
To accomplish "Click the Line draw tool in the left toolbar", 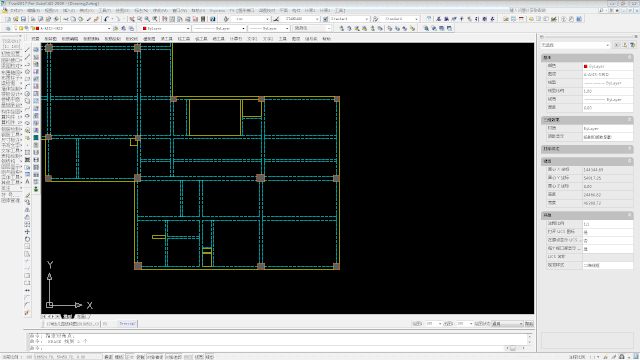I will point(27,50).
